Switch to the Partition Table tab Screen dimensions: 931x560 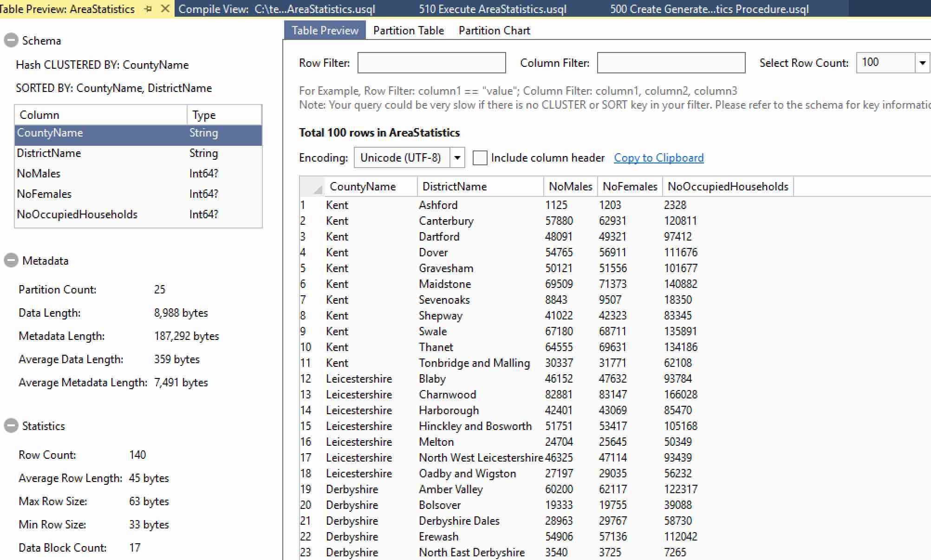point(409,31)
